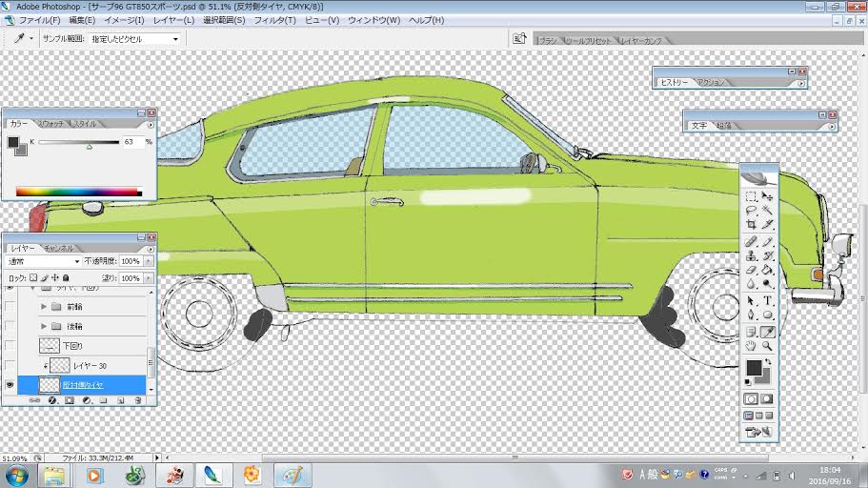Viewport: 868px width, 488px height.
Task: Select the Eraser tool
Action: (751, 270)
